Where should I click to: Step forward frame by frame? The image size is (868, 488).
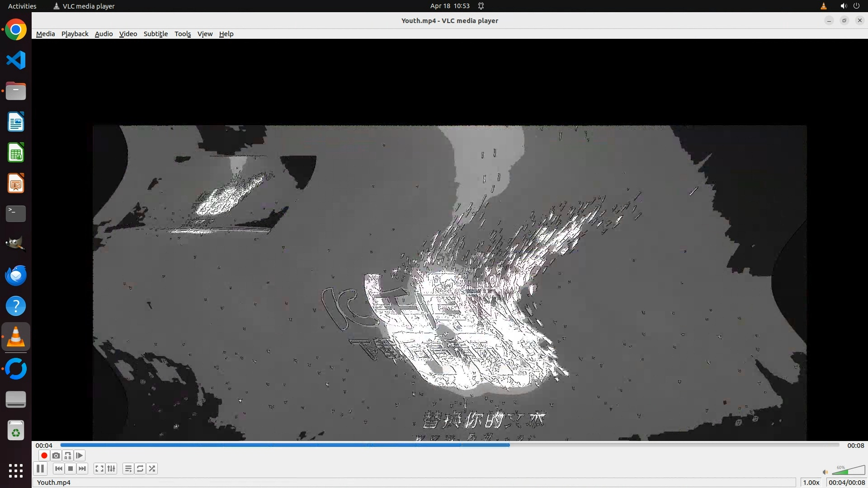pos(80,455)
